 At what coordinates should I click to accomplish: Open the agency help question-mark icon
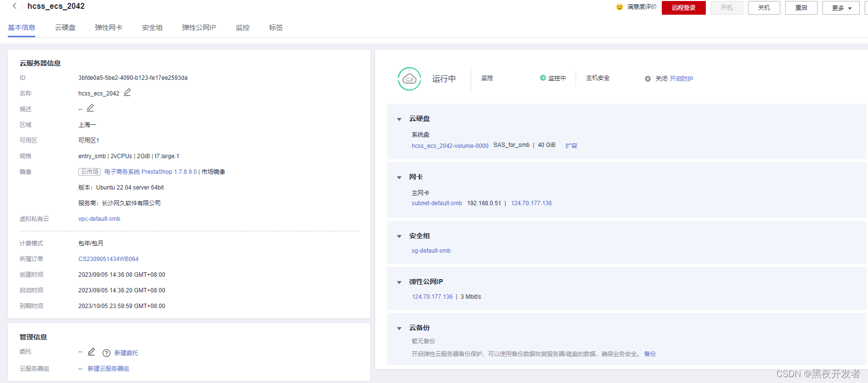(x=106, y=353)
